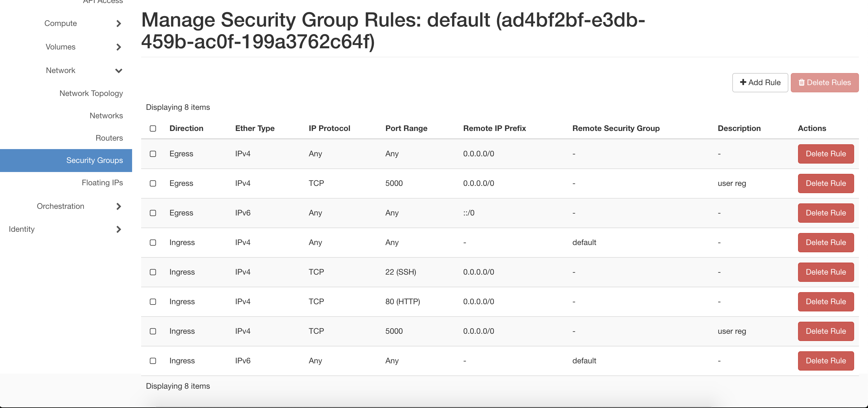Click the plus icon on Add Rule
The height and width of the screenshot is (408, 868).
tap(743, 82)
